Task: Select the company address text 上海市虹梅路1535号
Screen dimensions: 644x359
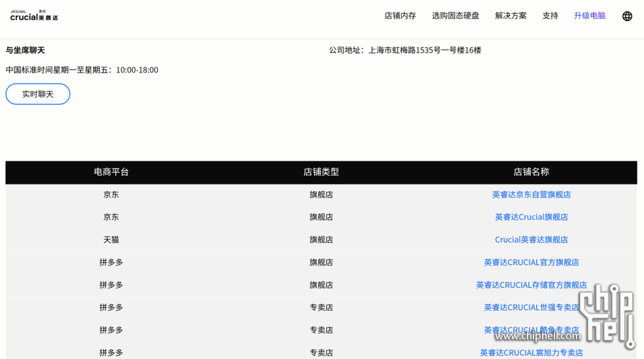Action: [405, 50]
